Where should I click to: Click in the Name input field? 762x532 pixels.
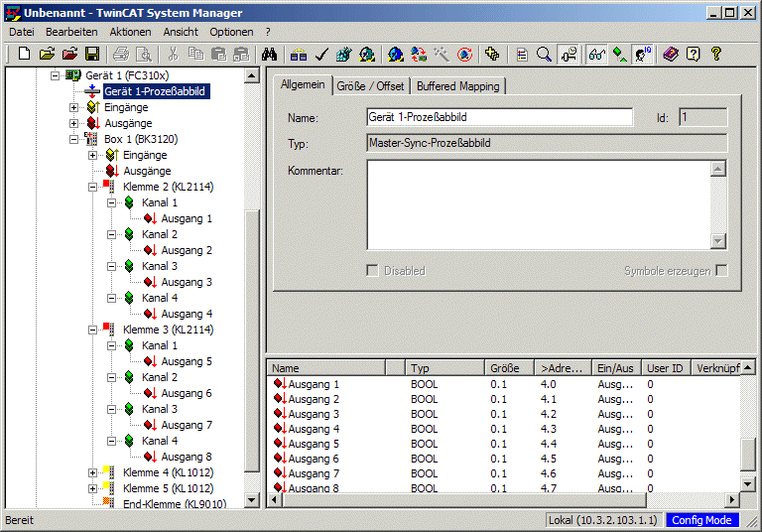click(500, 117)
